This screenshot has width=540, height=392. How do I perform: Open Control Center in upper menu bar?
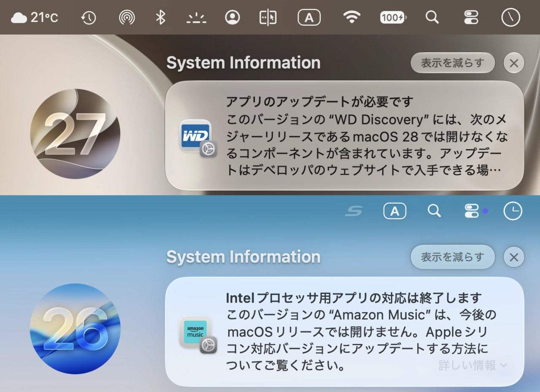coord(471,18)
